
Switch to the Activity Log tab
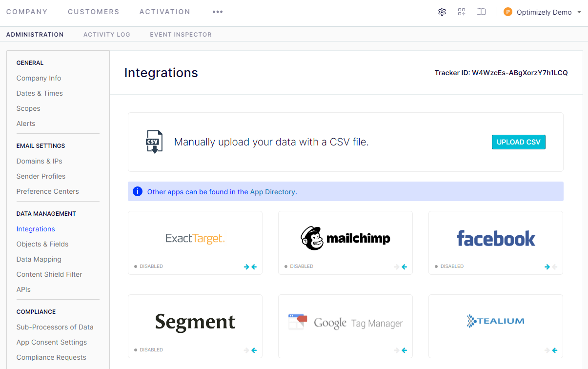tap(107, 35)
